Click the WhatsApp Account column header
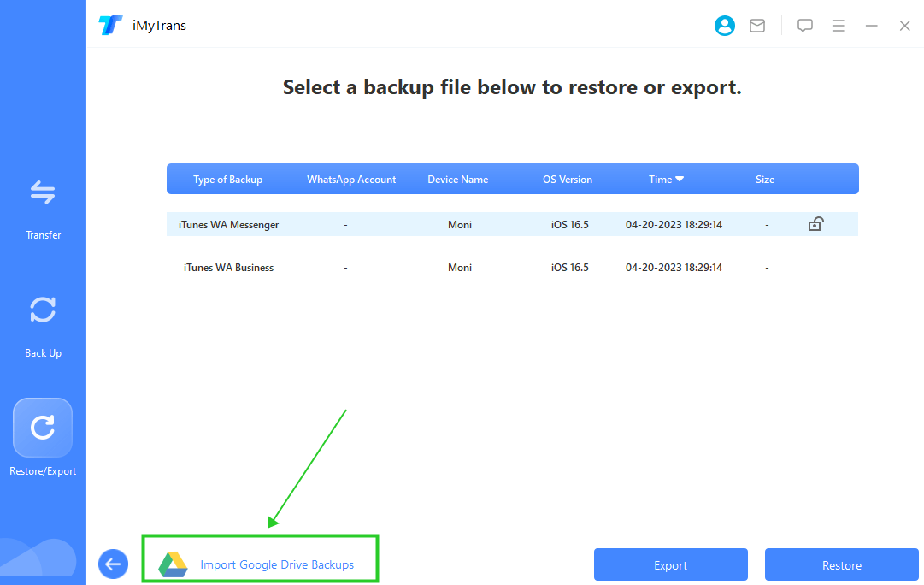 351,180
